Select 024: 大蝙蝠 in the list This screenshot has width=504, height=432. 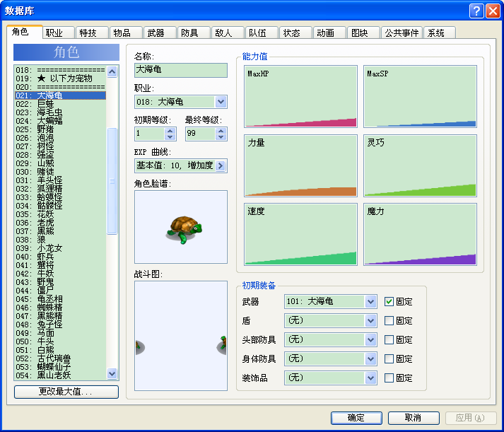tap(60, 121)
